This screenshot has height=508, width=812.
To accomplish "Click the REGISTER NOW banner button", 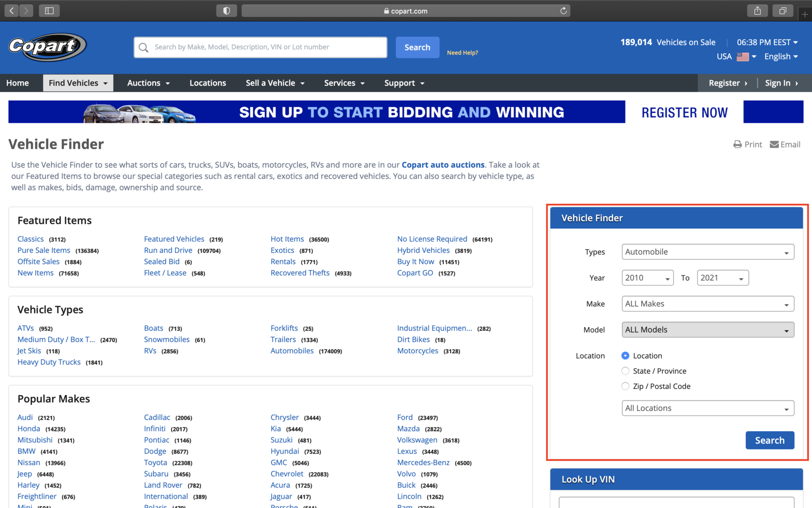I will [x=684, y=112].
